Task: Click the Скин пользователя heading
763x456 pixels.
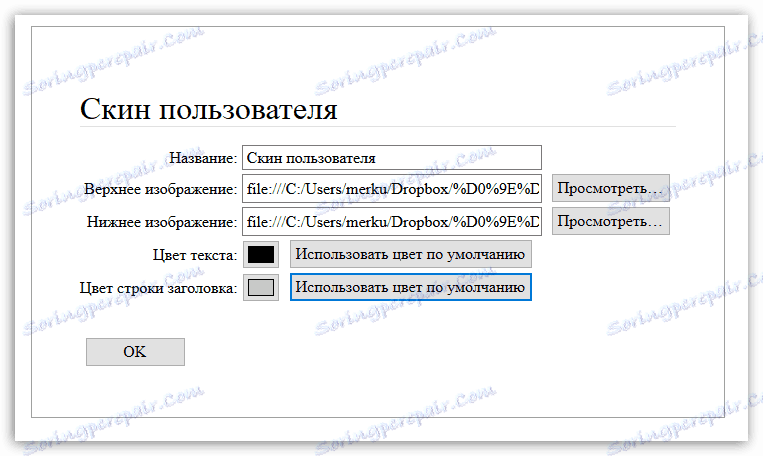Action: [208, 109]
